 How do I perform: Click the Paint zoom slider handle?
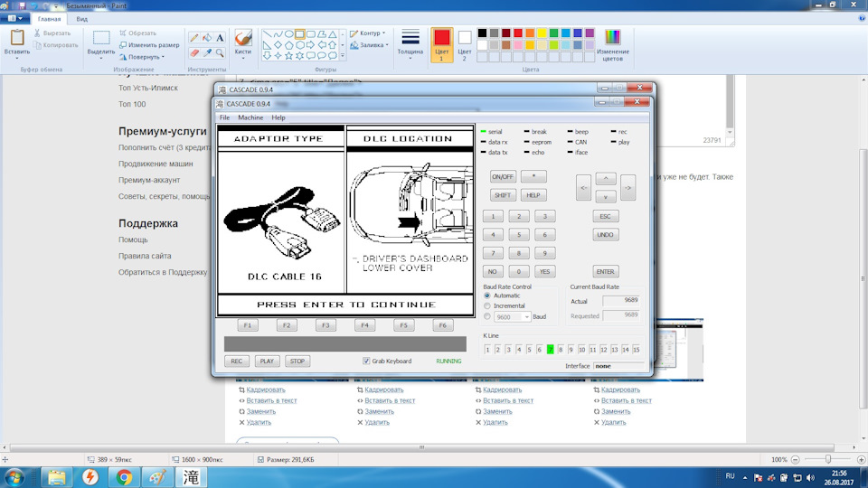pos(828,459)
